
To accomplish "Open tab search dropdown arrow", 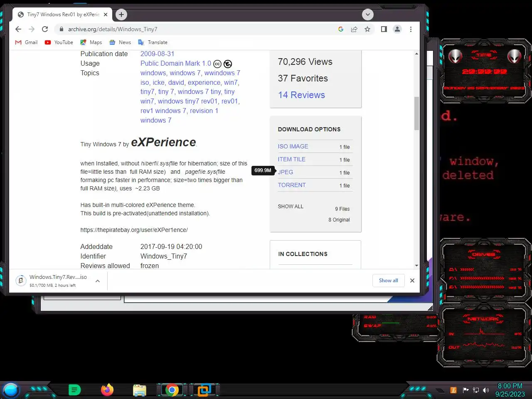I will pyautogui.click(x=367, y=15).
